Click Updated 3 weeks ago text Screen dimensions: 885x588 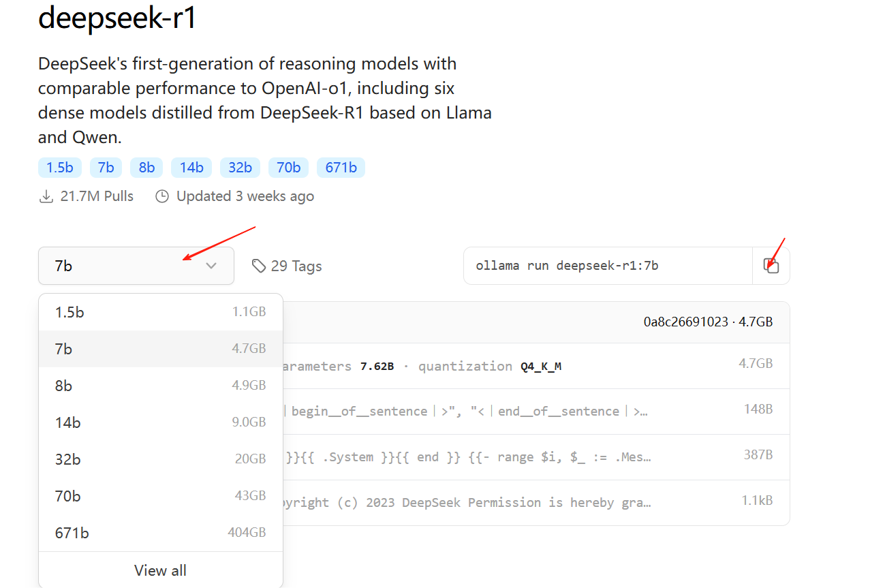[x=245, y=196]
